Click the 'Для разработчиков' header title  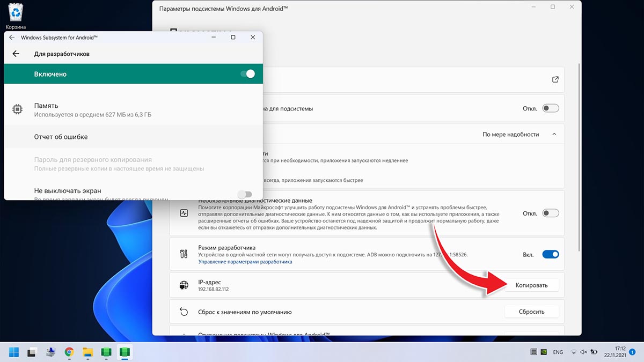click(62, 54)
